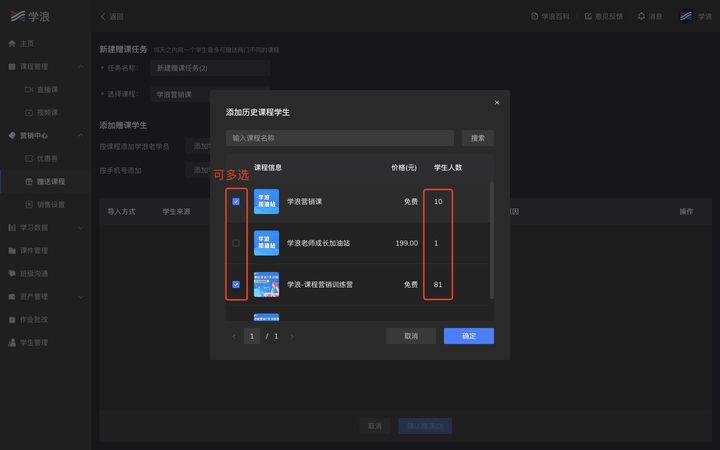Close the 添加历史课程学生 dialog
The image size is (720, 450).
(x=497, y=102)
